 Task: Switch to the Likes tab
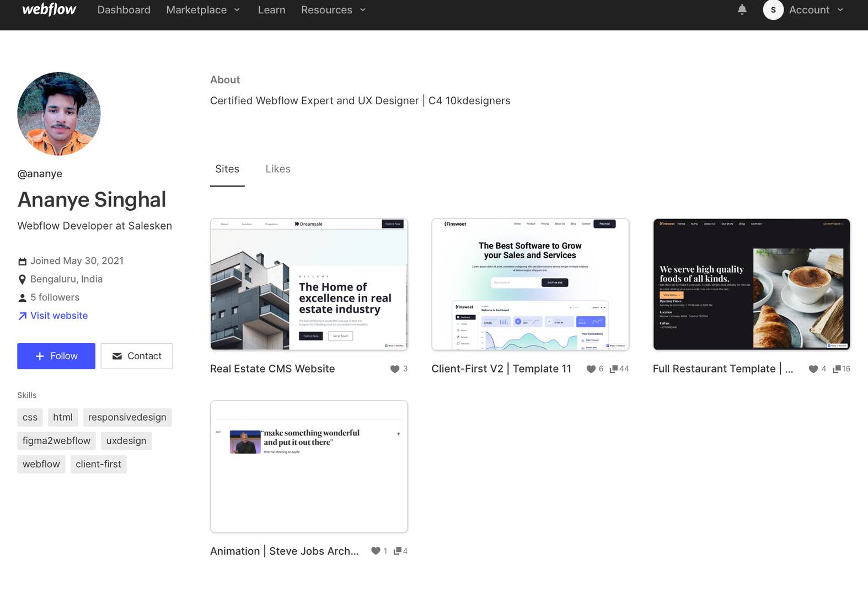pos(277,169)
